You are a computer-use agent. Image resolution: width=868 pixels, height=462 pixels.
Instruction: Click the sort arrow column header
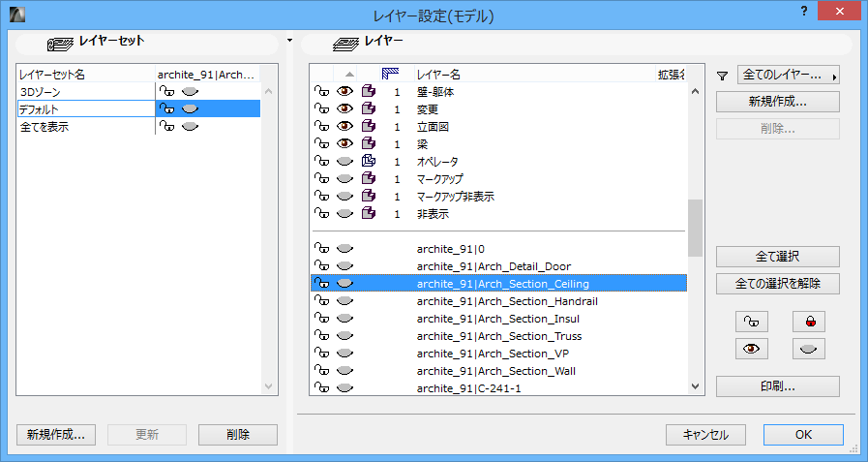tap(349, 75)
